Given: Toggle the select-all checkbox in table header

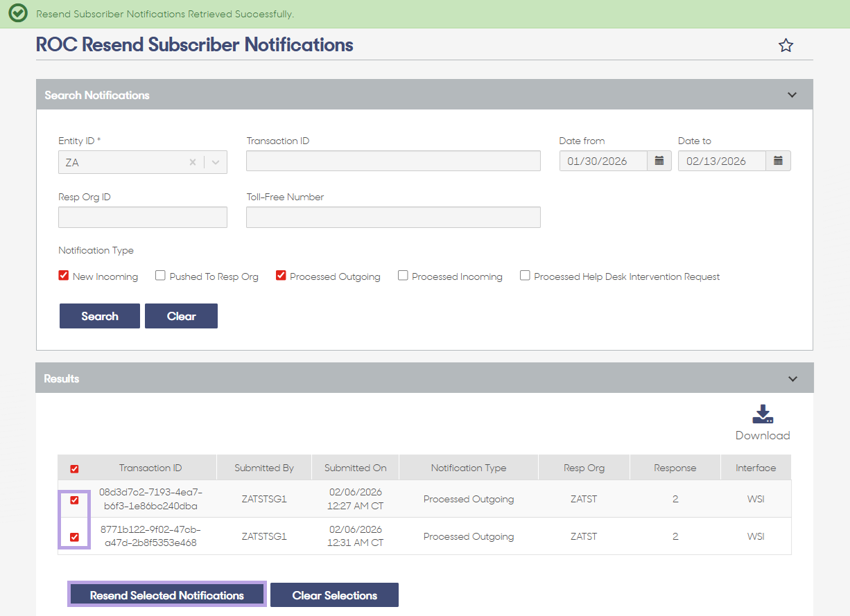Looking at the screenshot, I should click(x=75, y=468).
